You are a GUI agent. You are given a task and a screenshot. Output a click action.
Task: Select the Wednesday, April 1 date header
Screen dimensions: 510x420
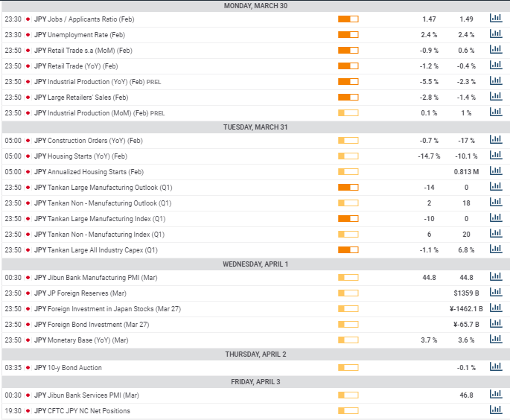[255, 264]
